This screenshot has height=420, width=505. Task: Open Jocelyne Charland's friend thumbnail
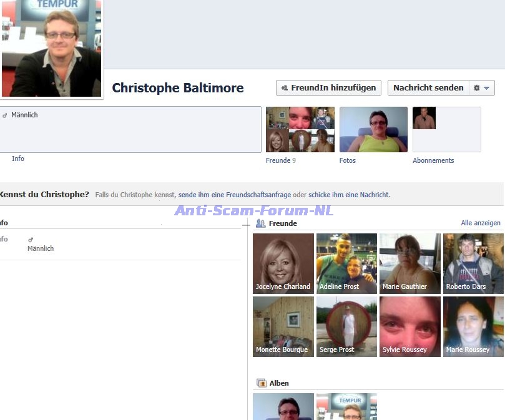(283, 263)
